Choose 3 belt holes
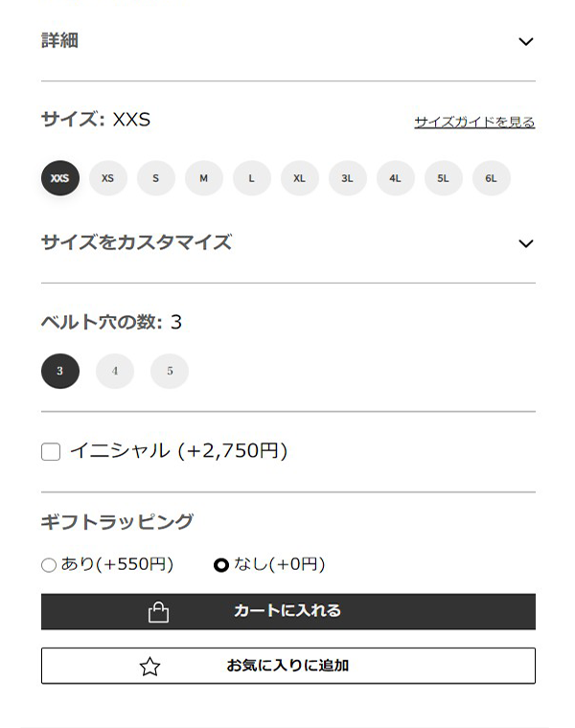 click(60, 371)
